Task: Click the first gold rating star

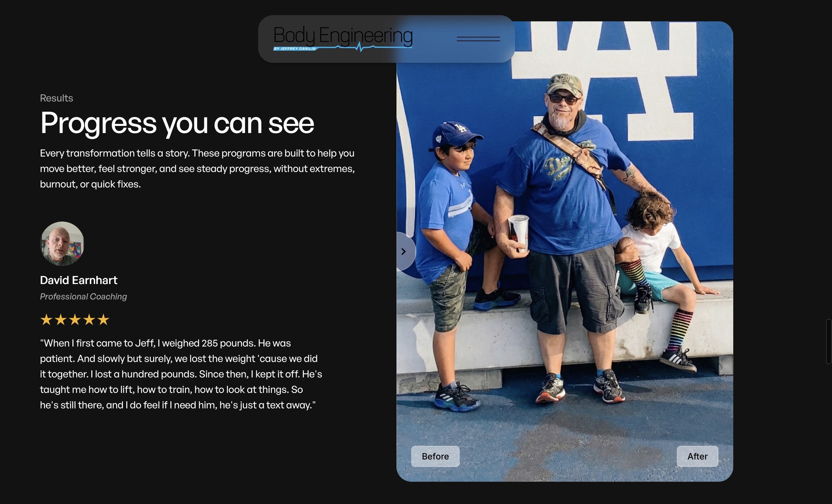Action: click(x=46, y=319)
